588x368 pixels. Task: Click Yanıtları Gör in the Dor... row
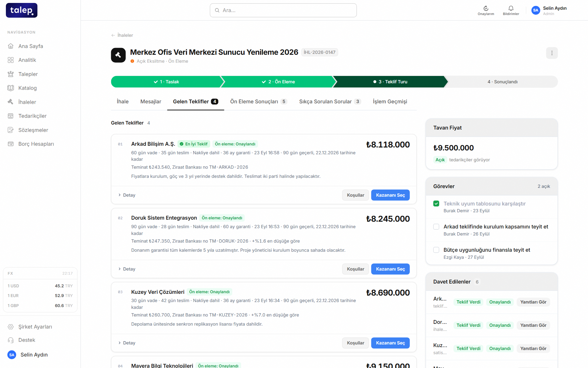533,325
